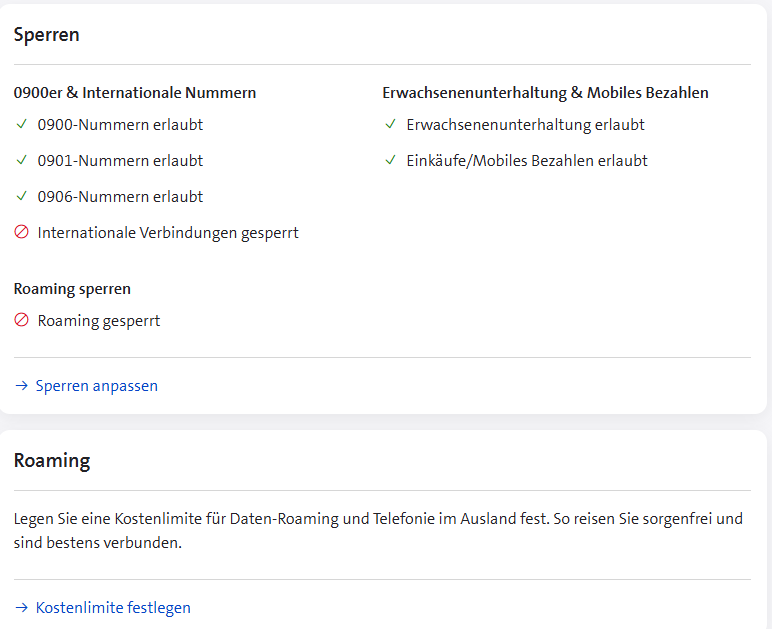772x629 pixels.
Task: Click the green checkmark beside 0900-Nummern erlaubt
Action: pos(22,125)
